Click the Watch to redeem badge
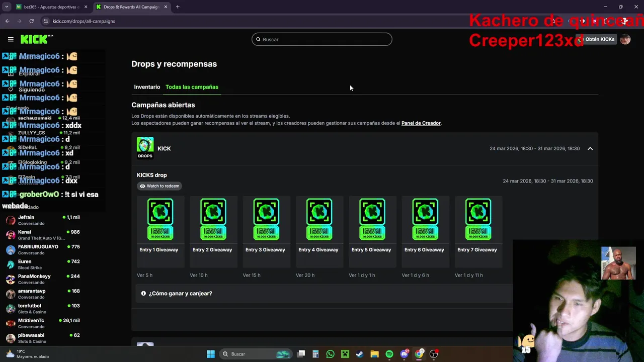The height and width of the screenshot is (362, 644). 159,186
